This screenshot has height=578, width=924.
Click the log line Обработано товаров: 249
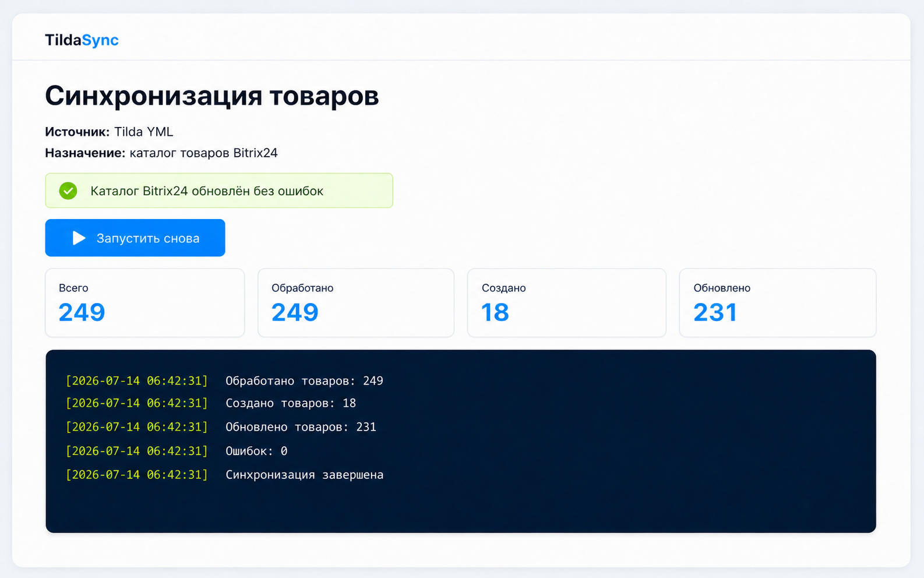pos(224,380)
